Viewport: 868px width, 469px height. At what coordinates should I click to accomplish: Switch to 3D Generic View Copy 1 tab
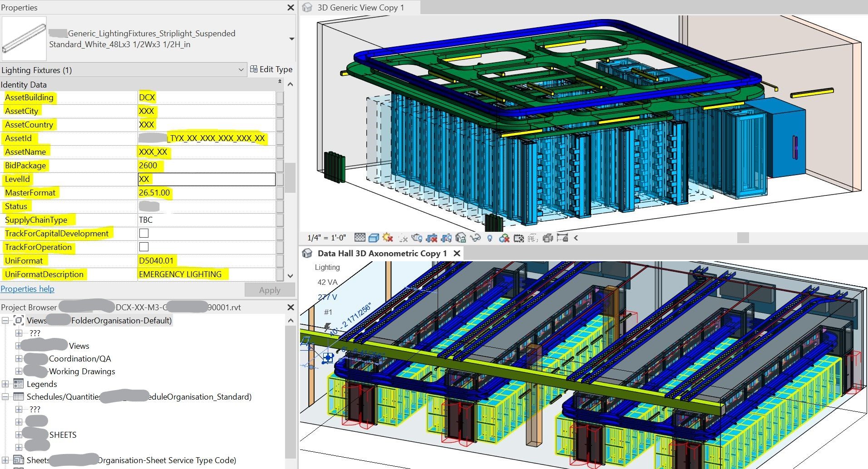click(x=360, y=7)
